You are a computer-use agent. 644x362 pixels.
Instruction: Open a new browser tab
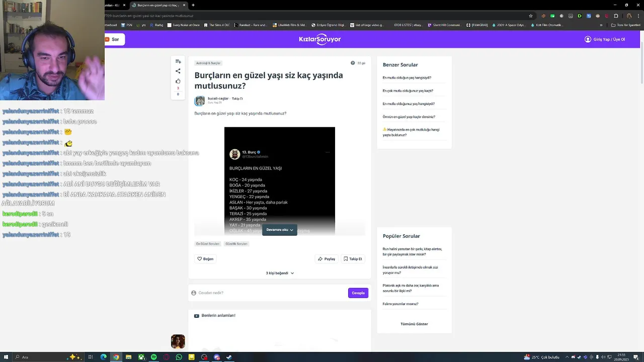[x=193, y=5]
